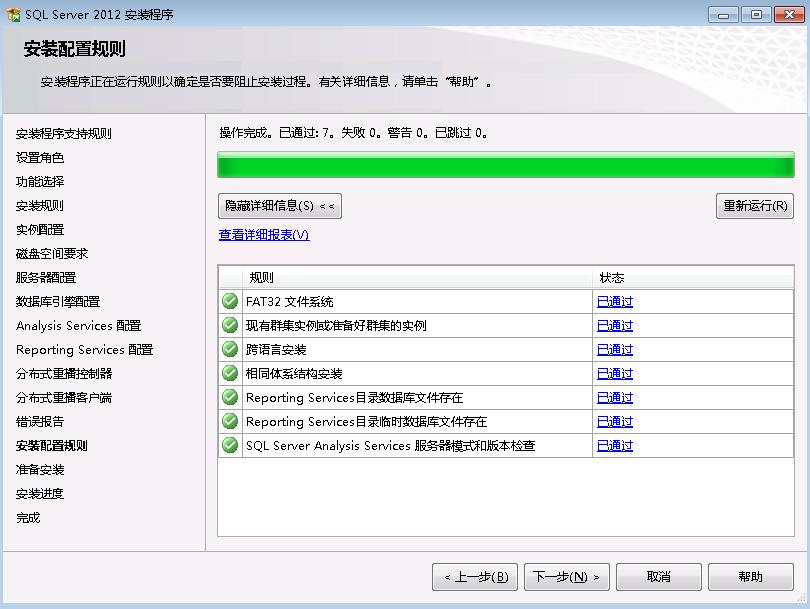
Task: Select 安装程序支持规则 step in sidebar
Action: pos(64,134)
